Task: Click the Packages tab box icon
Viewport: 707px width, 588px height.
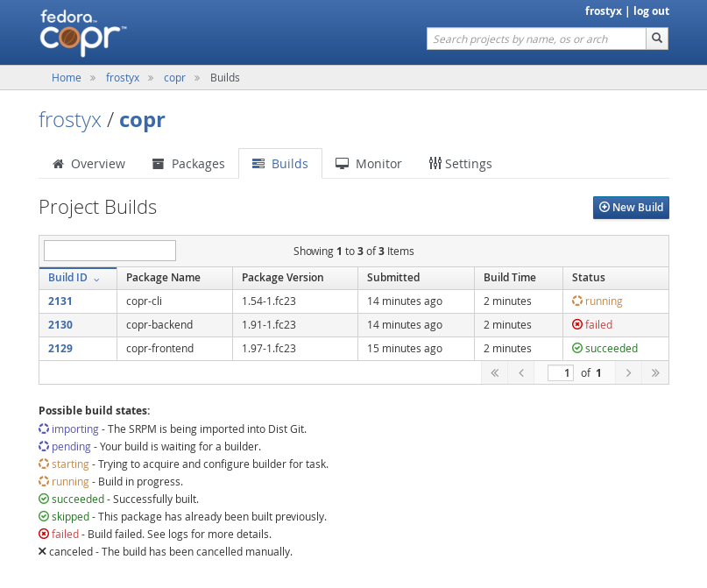Action: click(x=158, y=163)
